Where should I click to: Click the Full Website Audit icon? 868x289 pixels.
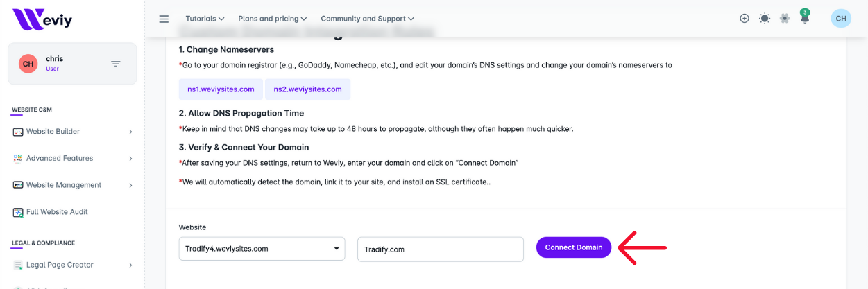click(18, 212)
